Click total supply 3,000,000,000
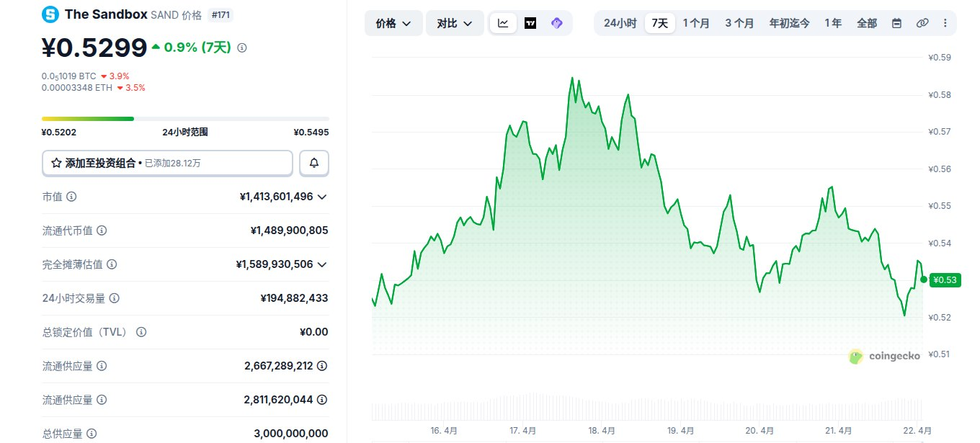 click(x=291, y=434)
